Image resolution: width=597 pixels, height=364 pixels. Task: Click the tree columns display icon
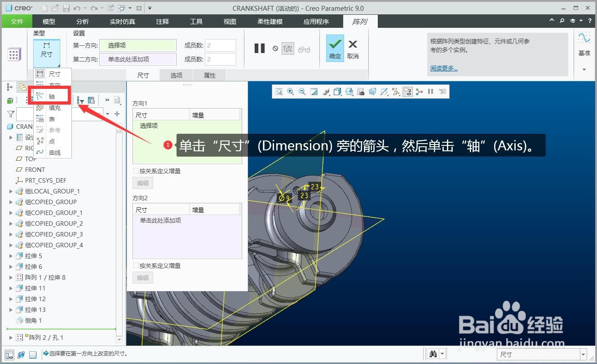click(91, 101)
